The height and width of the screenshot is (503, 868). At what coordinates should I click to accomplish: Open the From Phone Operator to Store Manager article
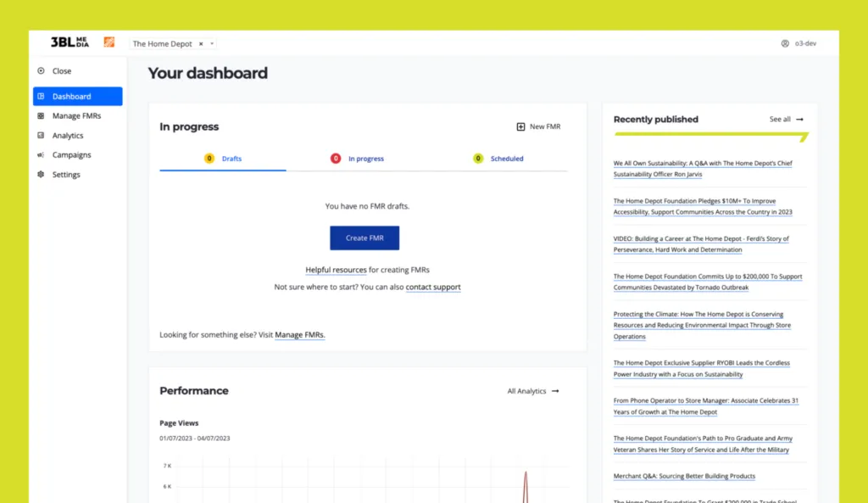click(x=706, y=406)
